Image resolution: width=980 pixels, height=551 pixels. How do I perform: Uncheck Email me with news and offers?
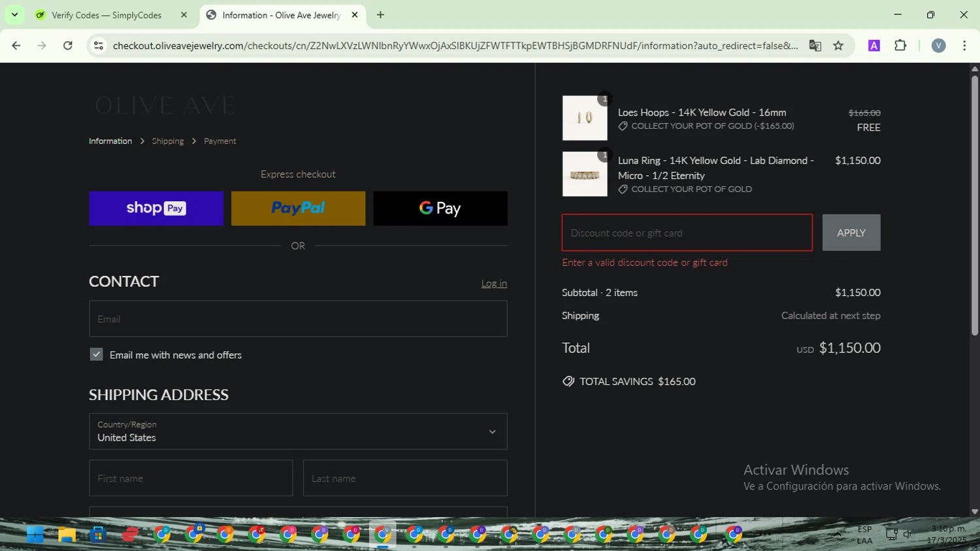pyautogui.click(x=96, y=354)
